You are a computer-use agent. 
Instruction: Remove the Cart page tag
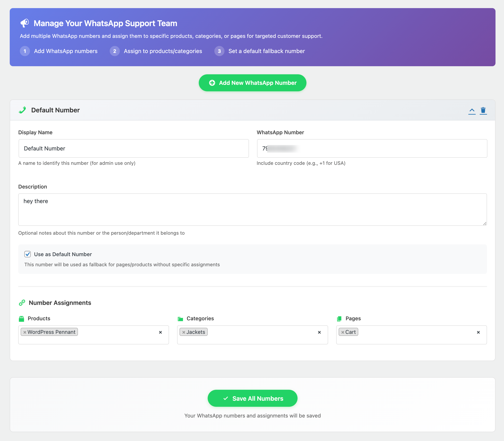coord(342,332)
